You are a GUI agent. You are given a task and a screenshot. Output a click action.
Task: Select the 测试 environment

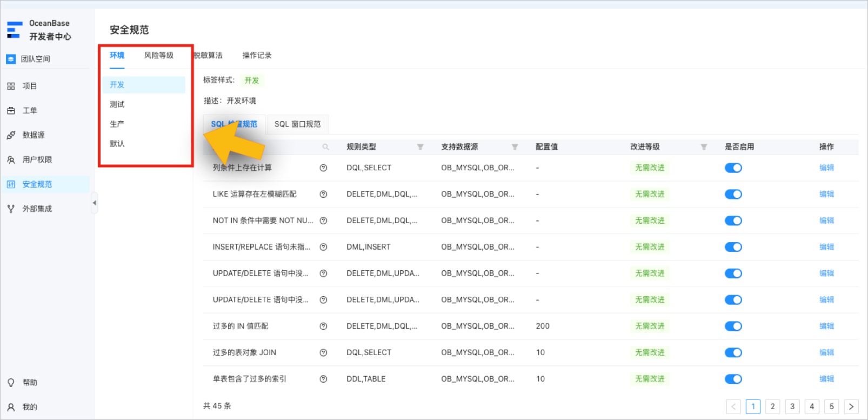(x=144, y=104)
